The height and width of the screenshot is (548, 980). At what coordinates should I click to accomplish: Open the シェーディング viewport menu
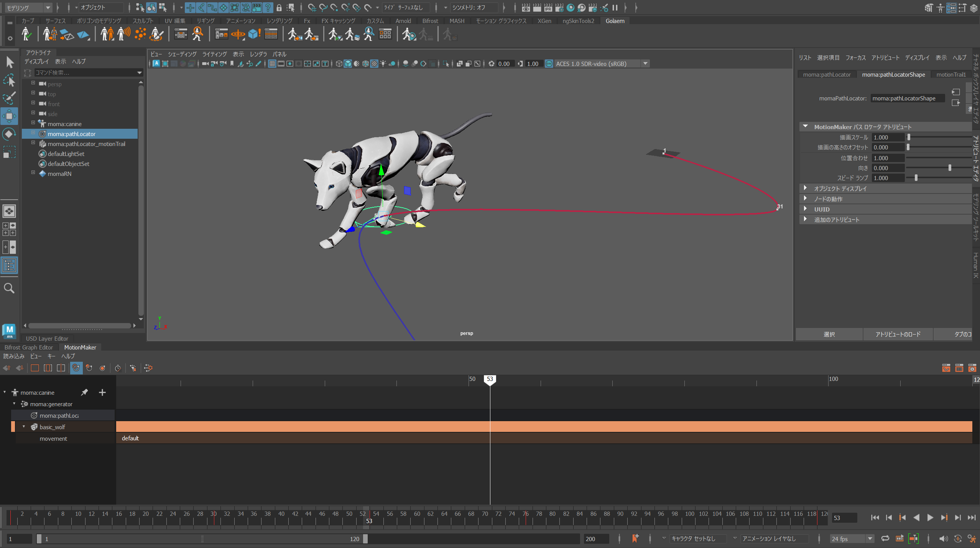pos(182,54)
